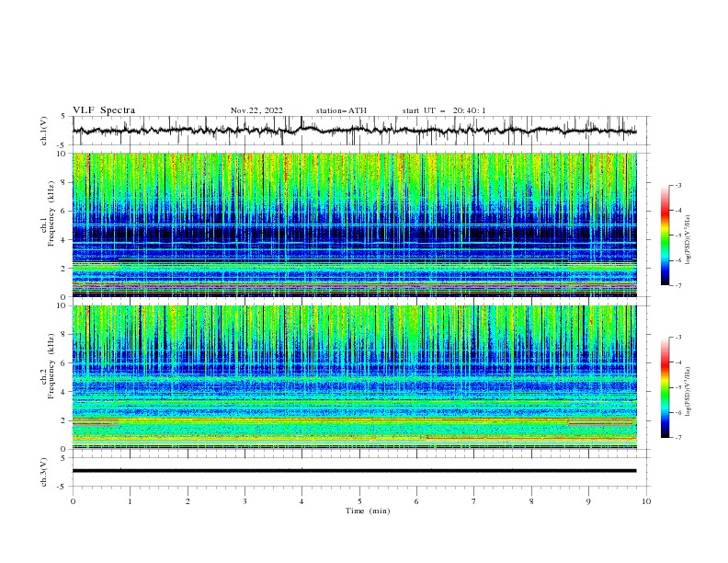The width and height of the screenshot is (728, 563).
Task: Click the "-7" label on ch.2 color bar
Action: 678,438
